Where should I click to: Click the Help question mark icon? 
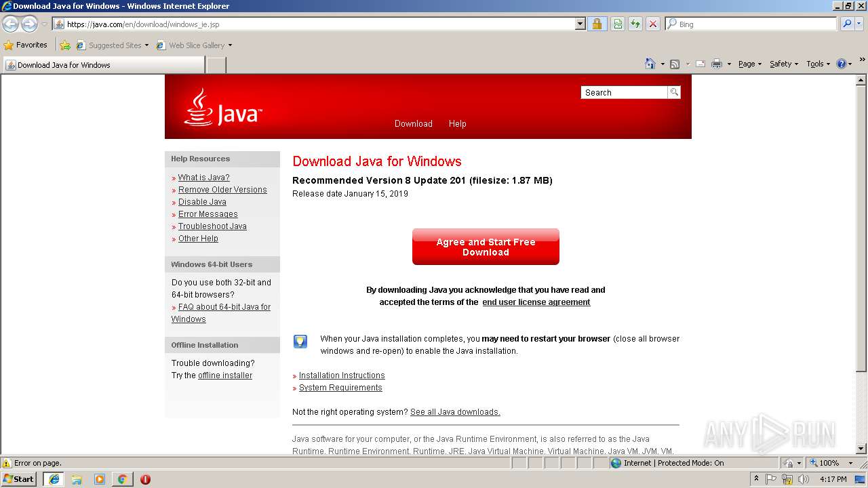coord(842,64)
